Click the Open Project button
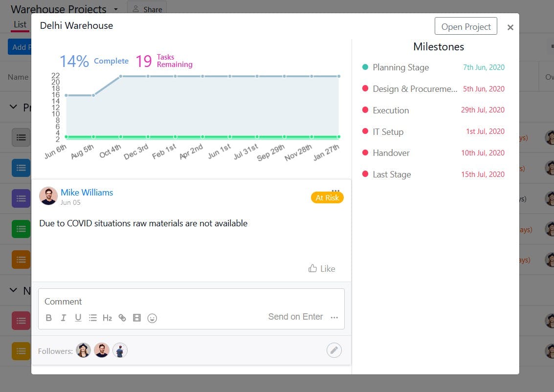The height and width of the screenshot is (392, 554). (x=465, y=26)
